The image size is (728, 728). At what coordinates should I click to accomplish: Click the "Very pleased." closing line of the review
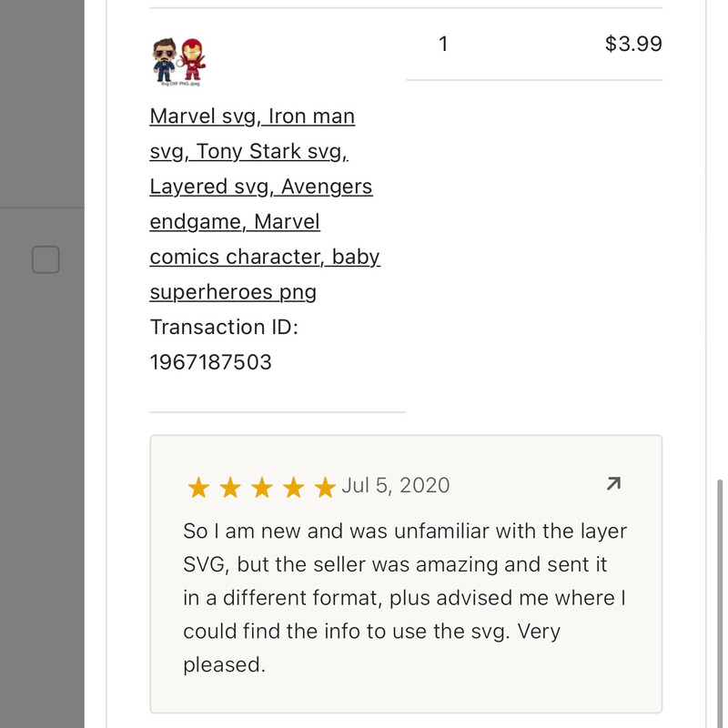[x=224, y=665]
